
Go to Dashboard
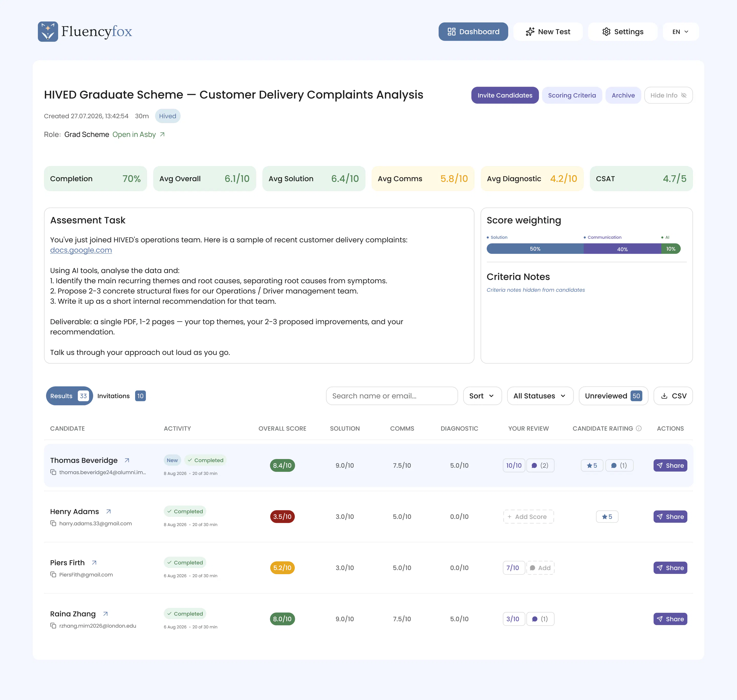[x=473, y=32]
